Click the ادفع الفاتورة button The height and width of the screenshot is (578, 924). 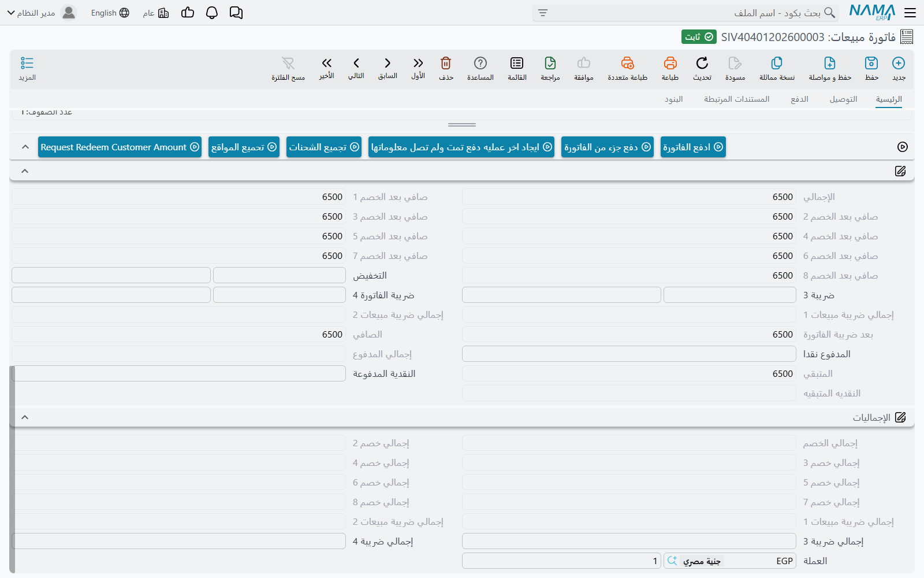pos(693,147)
